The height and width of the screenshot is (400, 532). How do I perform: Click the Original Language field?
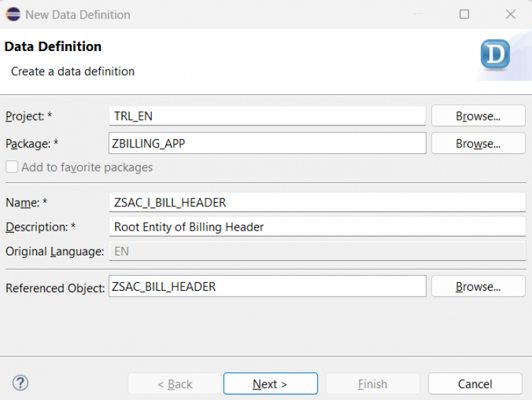pyautogui.click(x=316, y=251)
